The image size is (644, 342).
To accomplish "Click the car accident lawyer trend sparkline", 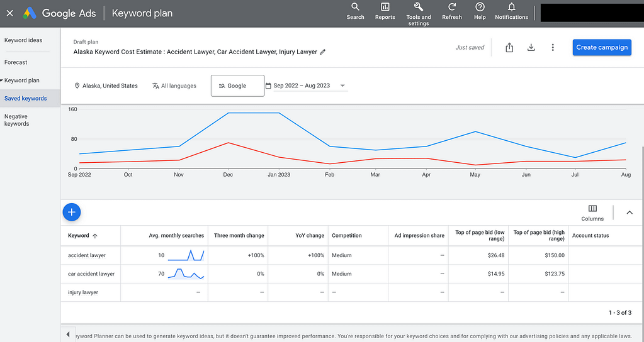I will [x=186, y=273].
